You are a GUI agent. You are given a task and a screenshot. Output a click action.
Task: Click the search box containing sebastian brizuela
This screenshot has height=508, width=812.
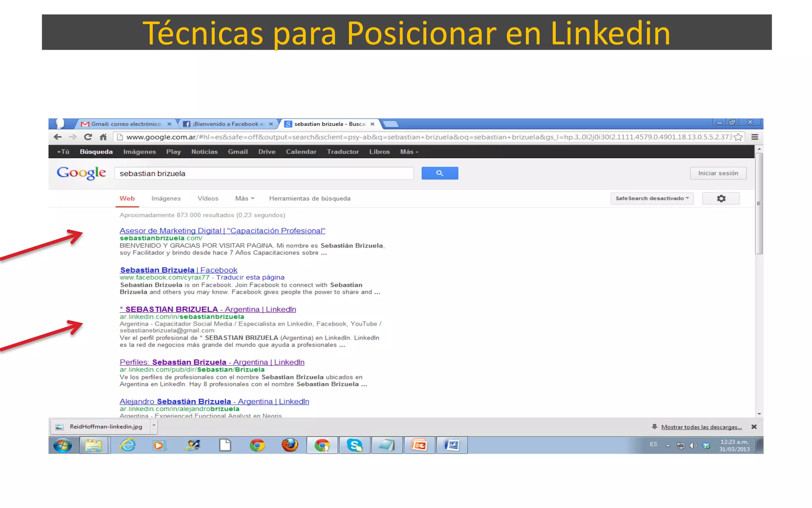pos(264,173)
